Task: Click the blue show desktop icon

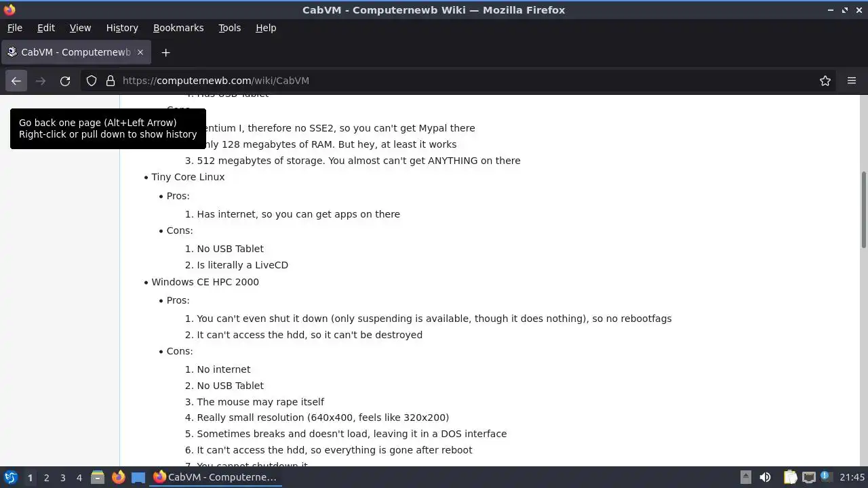Action: [138, 477]
